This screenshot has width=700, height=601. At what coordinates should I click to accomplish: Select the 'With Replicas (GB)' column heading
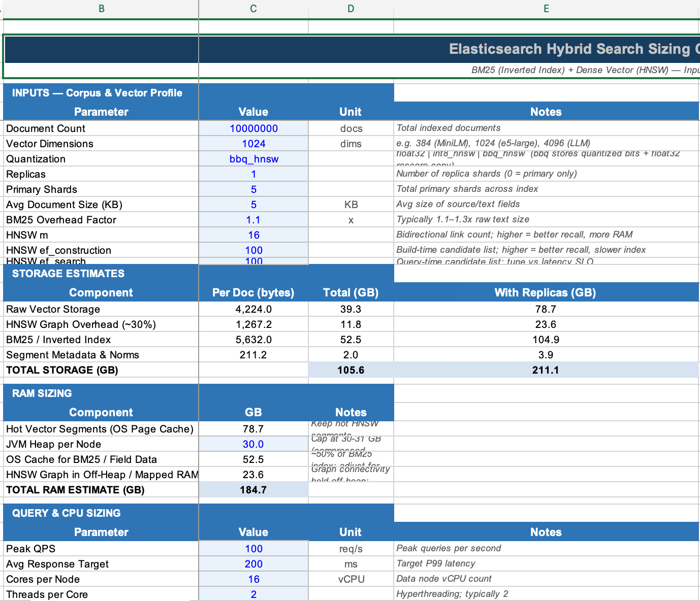coord(546,292)
